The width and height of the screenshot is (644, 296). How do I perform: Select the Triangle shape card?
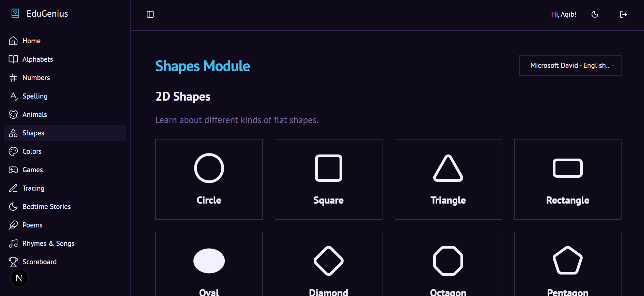pos(448,179)
